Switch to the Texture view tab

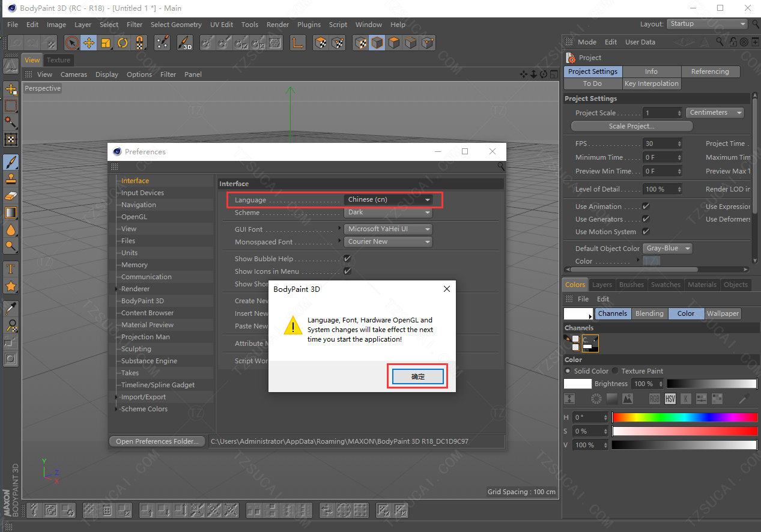pos(59,60)
